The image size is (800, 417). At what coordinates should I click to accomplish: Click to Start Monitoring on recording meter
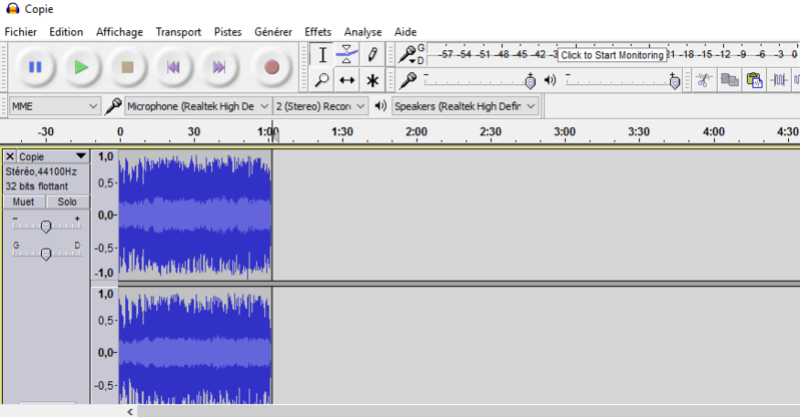tap(612, 55)
